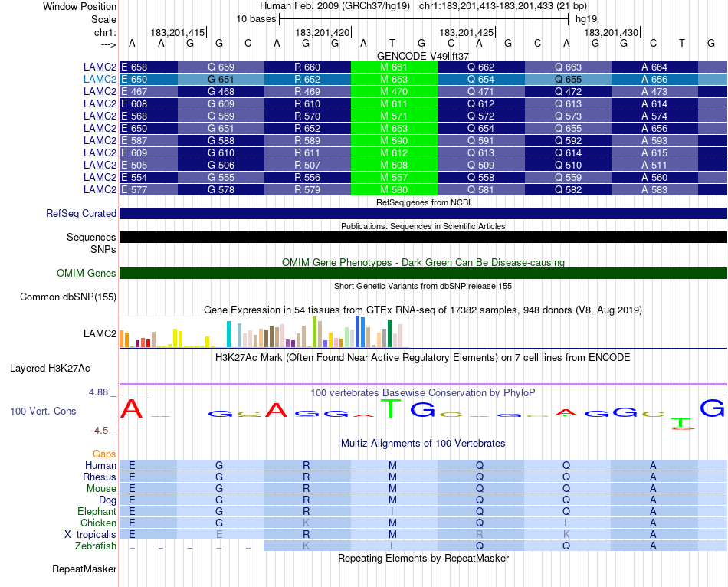Click codon R 469
Image resolution: width=728 pixels, height=587 pixels.
(307, 91)
